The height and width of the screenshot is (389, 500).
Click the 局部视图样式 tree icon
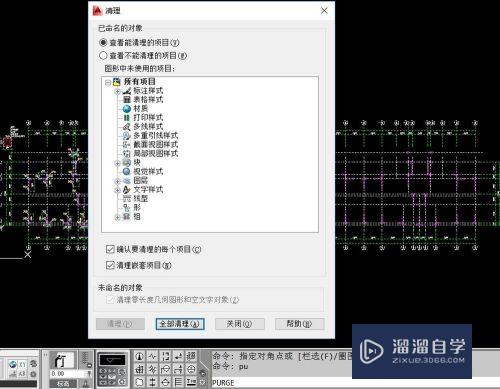tap(127, 154)
